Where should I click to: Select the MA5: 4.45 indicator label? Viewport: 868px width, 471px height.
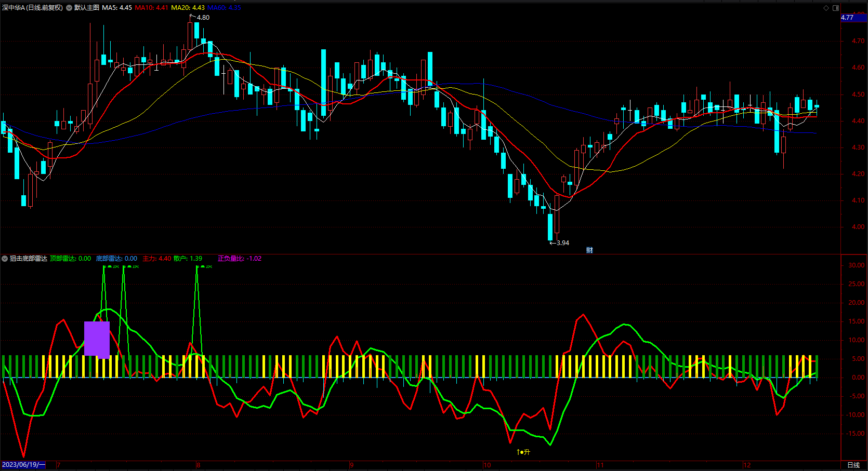[117, 8]
